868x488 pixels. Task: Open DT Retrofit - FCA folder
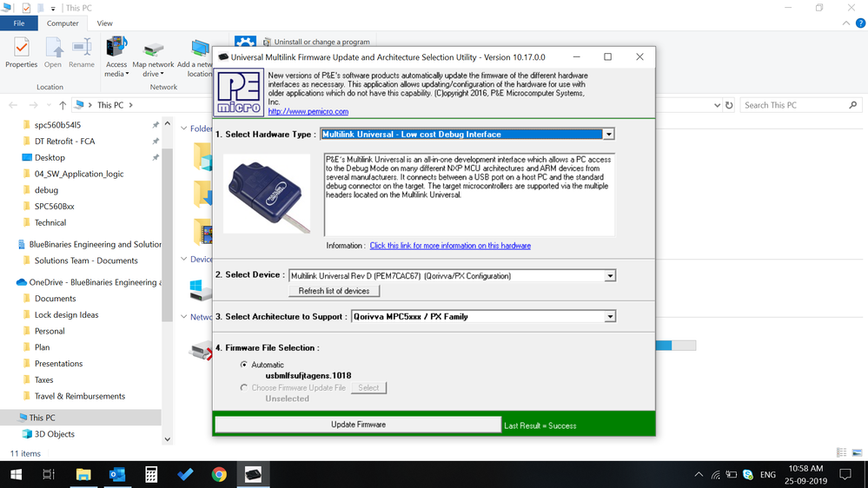(64, 141)
